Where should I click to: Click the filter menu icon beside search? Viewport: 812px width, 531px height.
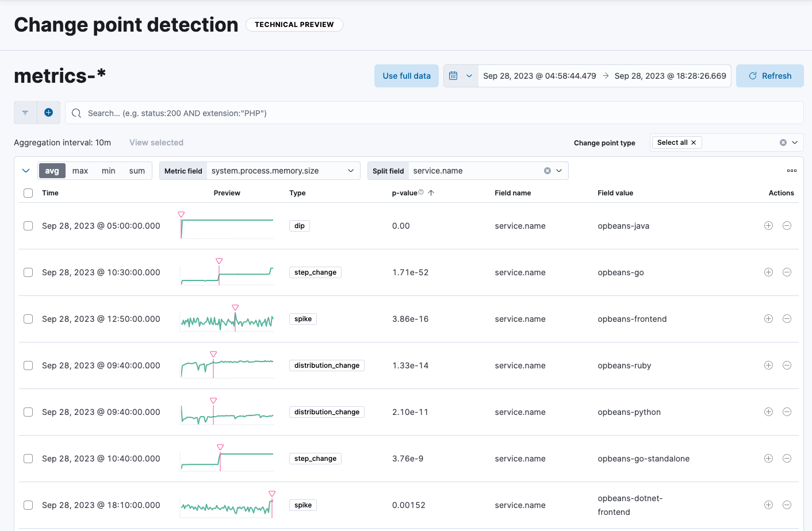25,113
